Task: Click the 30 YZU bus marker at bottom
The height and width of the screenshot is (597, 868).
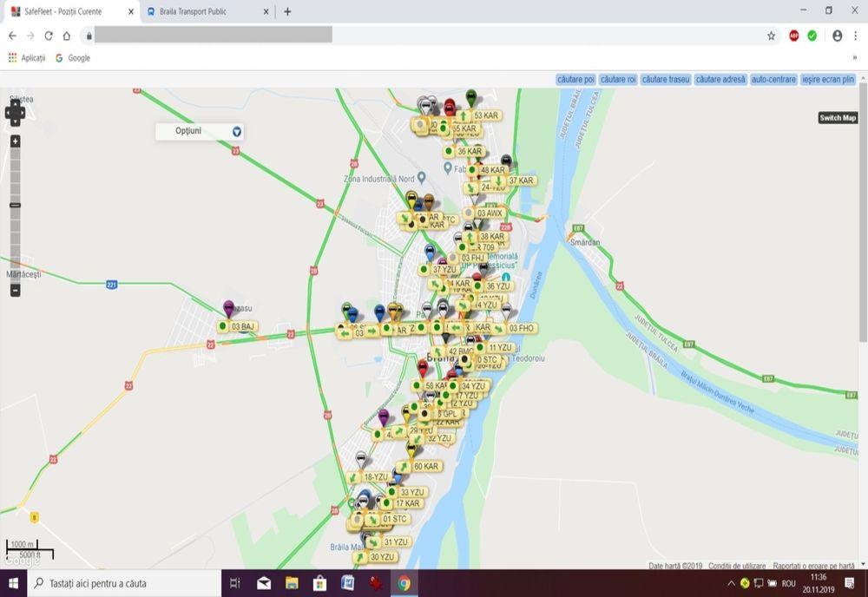Action: tap(382, 556)
